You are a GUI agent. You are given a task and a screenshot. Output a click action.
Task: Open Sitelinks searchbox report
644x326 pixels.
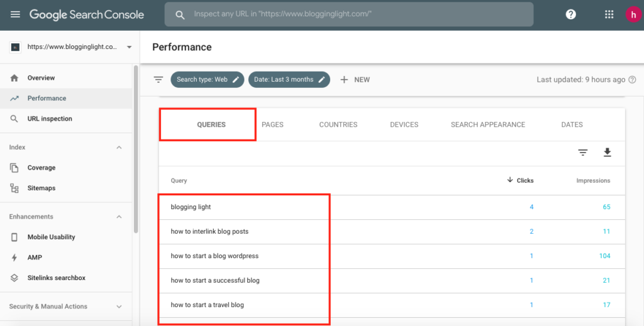pyautogui.click(x=66, y=278)
